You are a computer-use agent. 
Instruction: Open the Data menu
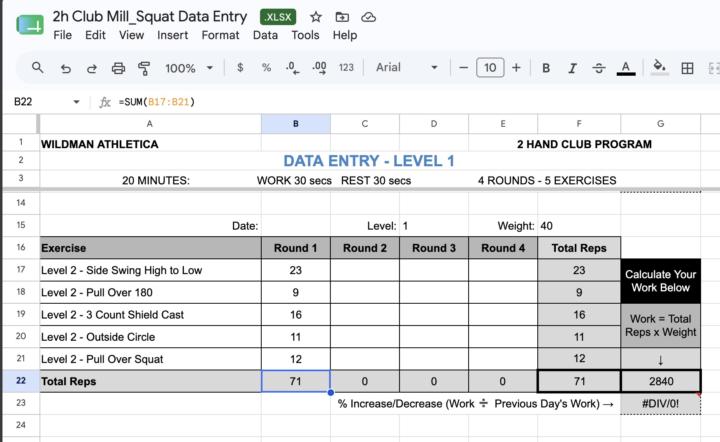[265, 35]
